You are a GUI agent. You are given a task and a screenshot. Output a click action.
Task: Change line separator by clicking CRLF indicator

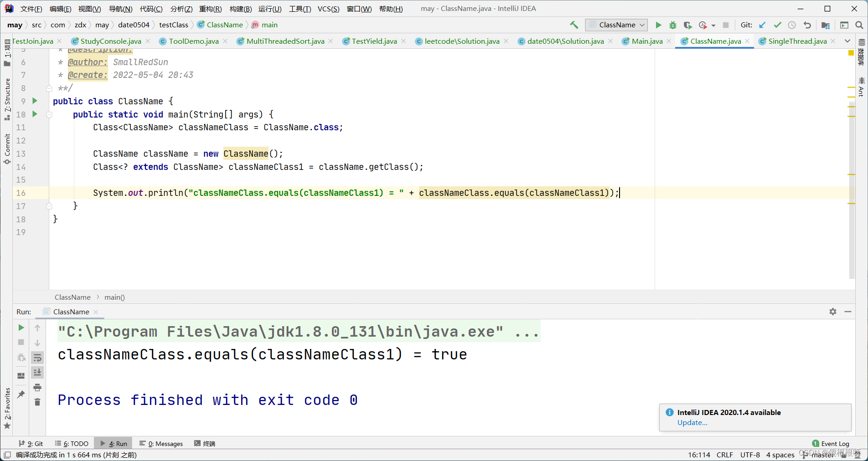coord(725,455)
